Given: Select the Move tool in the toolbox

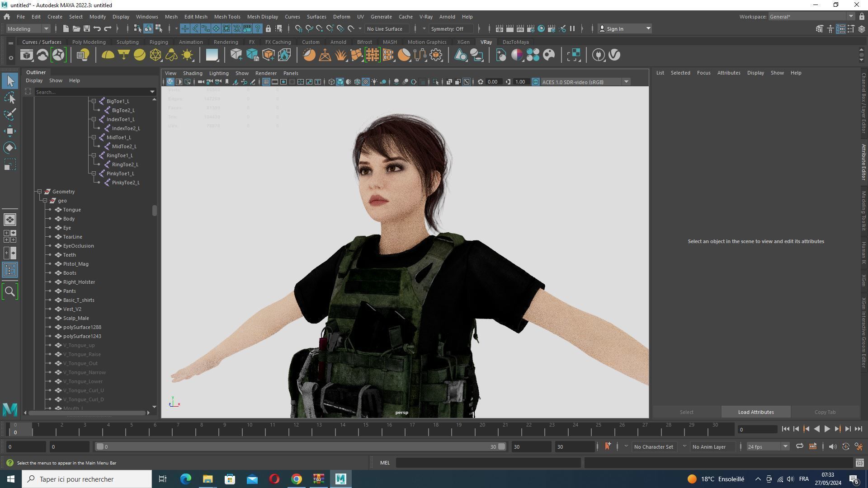Looking at the screenshot, I should [10, 131].
